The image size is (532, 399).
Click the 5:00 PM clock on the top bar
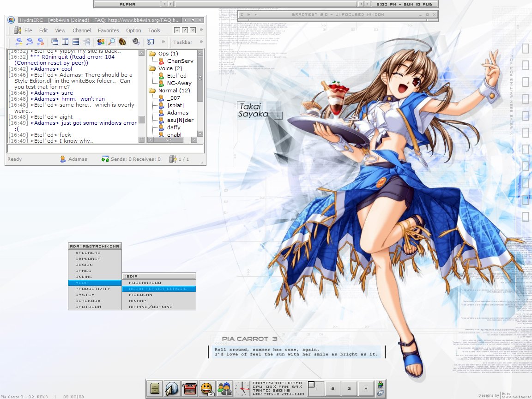[404, 4]
